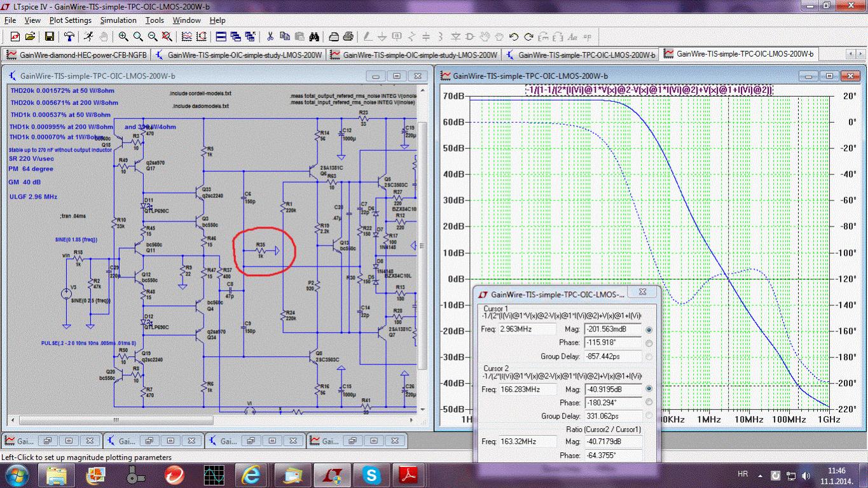Screen dimensions: 868x488
Task: Tile windows horizontally with the toolbar icon
Action: coord(221,36)
